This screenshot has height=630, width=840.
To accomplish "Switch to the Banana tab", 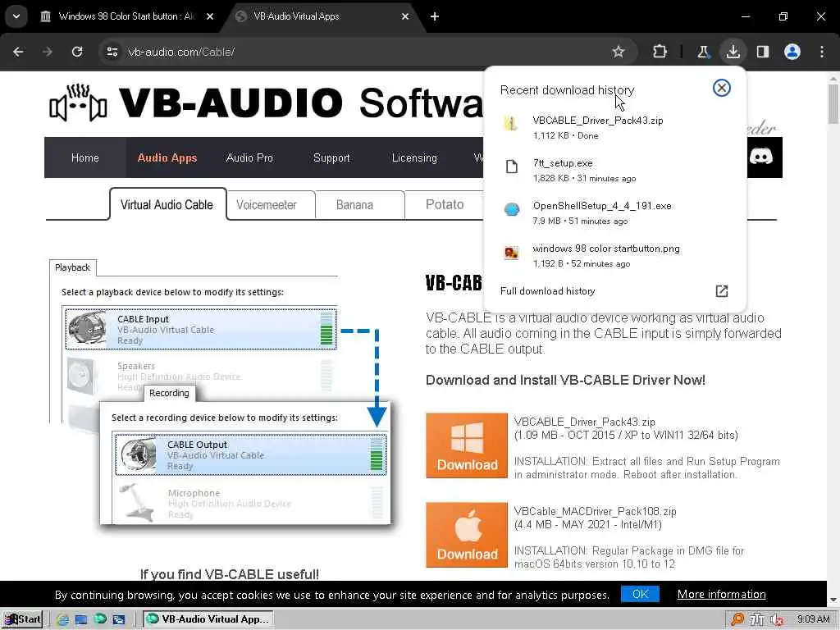I will [354, 204].
